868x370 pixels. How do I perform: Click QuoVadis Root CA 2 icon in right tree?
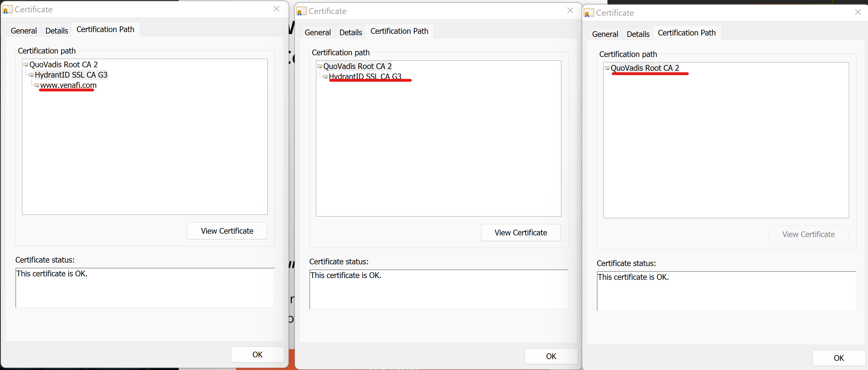coord(607,68)
